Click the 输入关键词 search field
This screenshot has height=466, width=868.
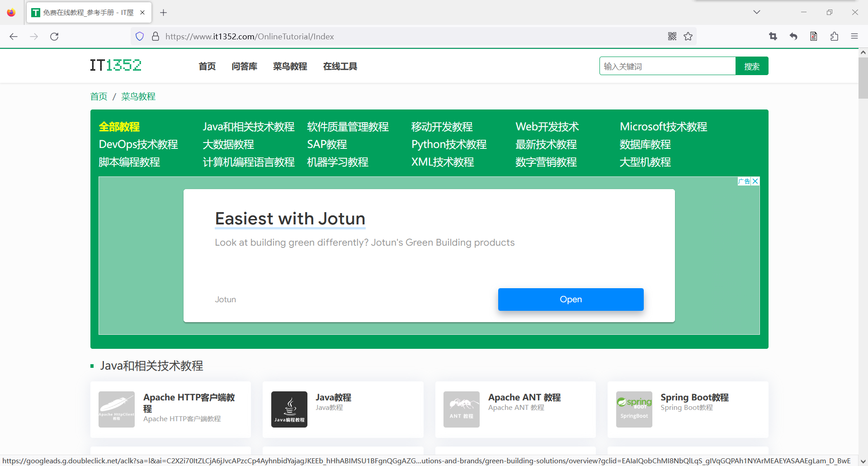coord(668,66)
